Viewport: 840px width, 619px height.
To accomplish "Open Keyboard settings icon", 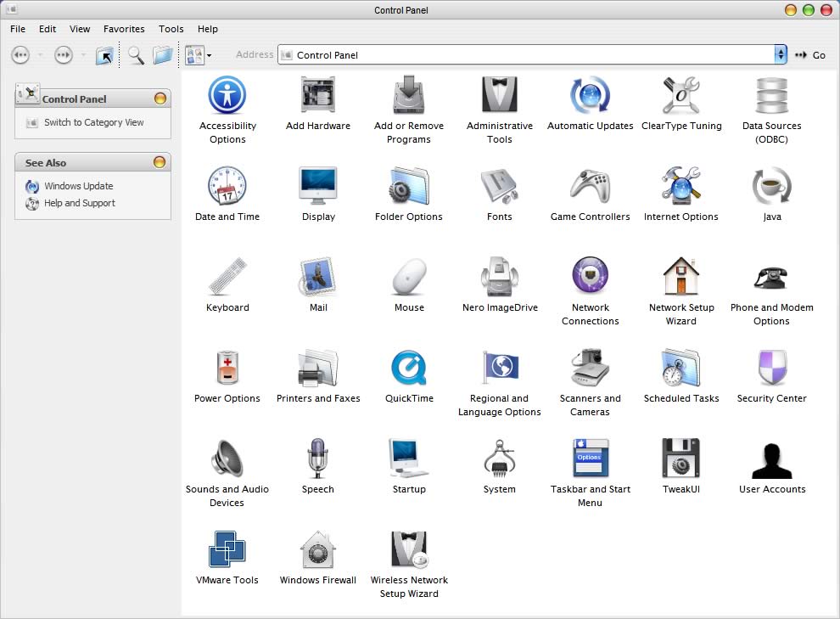I will pyautogui.click(x=227, y=277).
